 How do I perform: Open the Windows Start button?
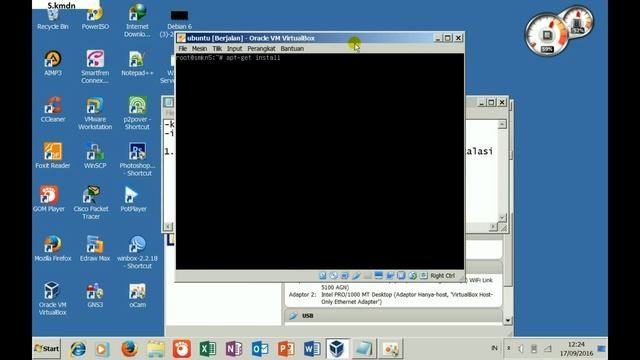click(x=47, y=349)
